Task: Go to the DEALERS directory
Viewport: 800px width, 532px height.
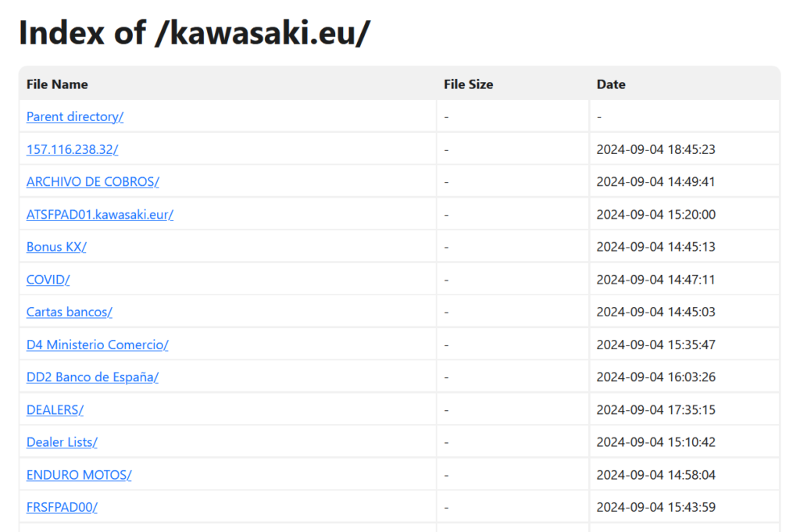Action: tap(55, 409)
